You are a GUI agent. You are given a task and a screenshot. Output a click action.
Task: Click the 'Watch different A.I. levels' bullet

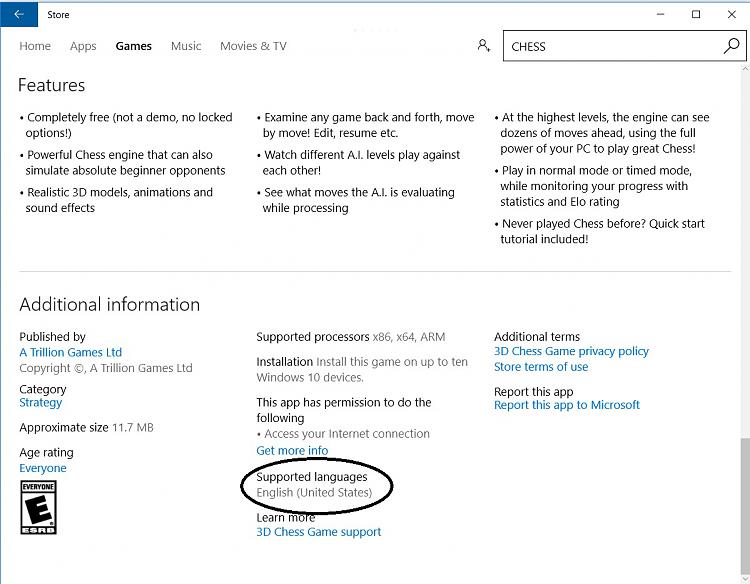click(358, 163)
